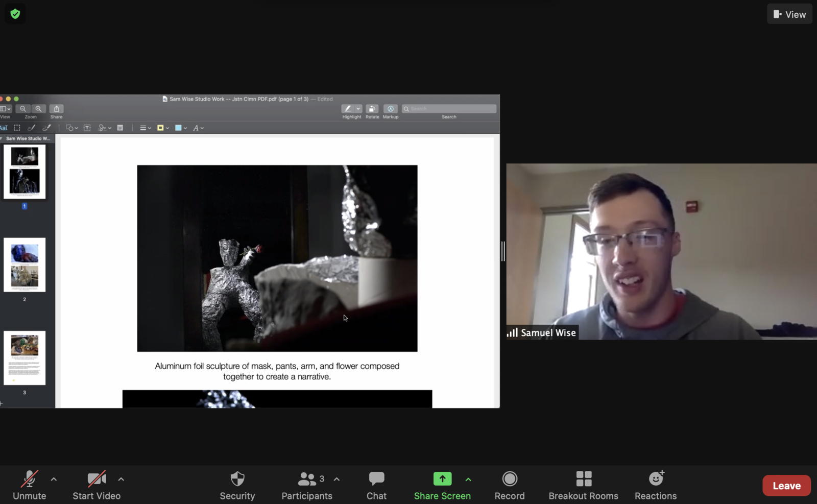Image resolution: width=817 pixels, height=504 pixels.
Task: Open the Security shield menu
Action: [x=237, y=485]
